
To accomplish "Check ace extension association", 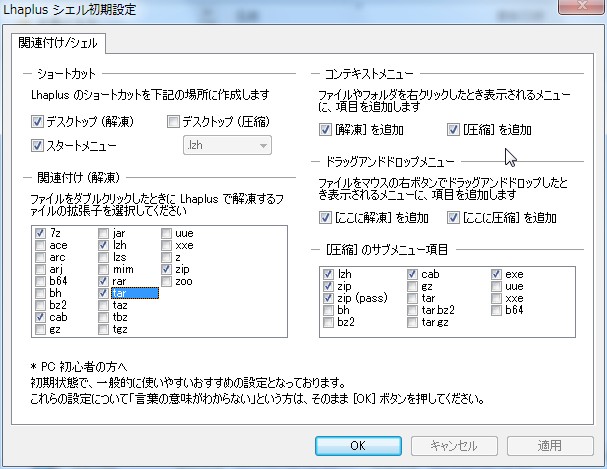I will coord(40,245).
